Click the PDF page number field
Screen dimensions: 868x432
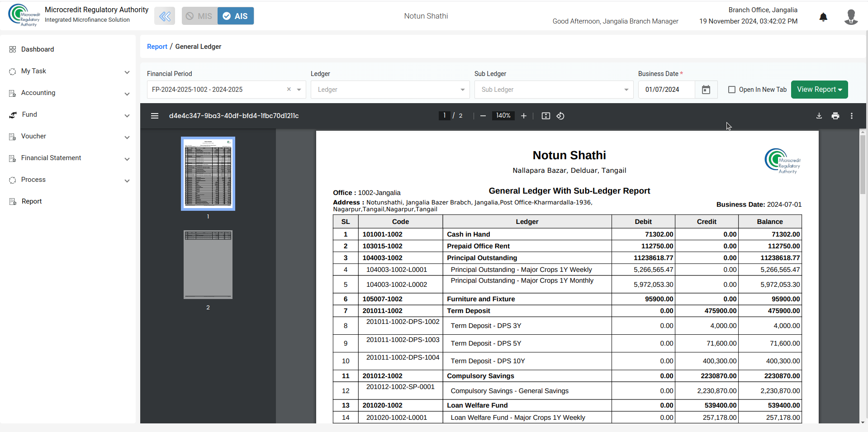pyautogui.click(x=445, y=116)
